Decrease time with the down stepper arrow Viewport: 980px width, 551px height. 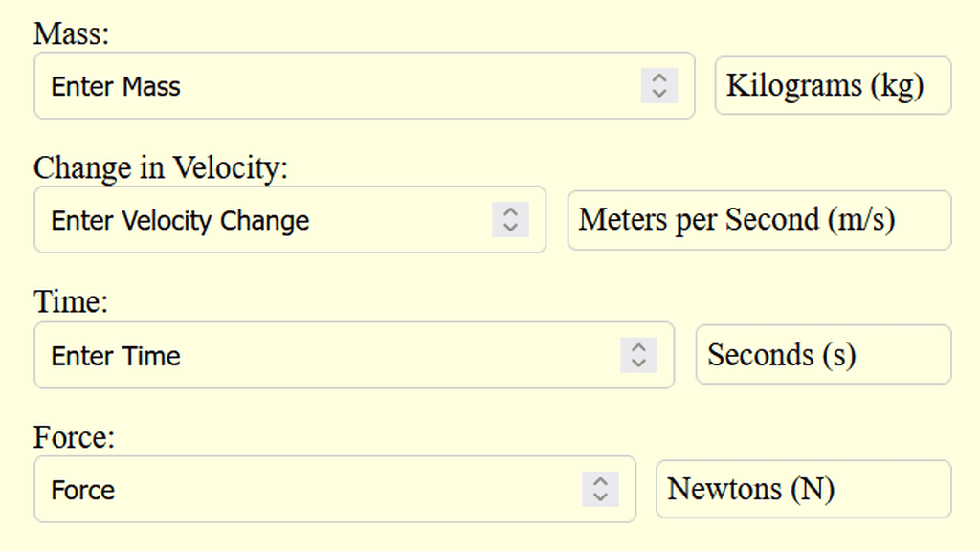tap(638, 364)
